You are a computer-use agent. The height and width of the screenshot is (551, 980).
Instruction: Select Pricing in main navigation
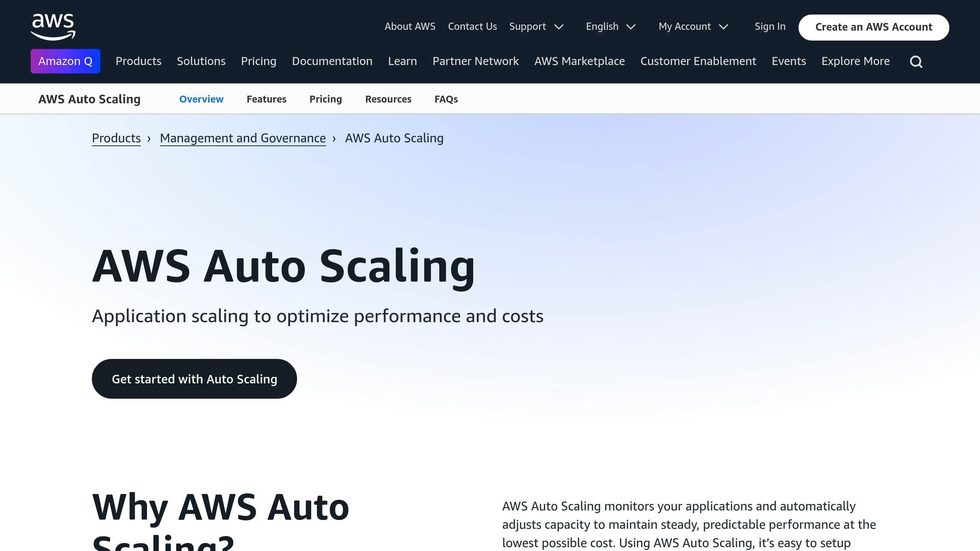point(259,61)
